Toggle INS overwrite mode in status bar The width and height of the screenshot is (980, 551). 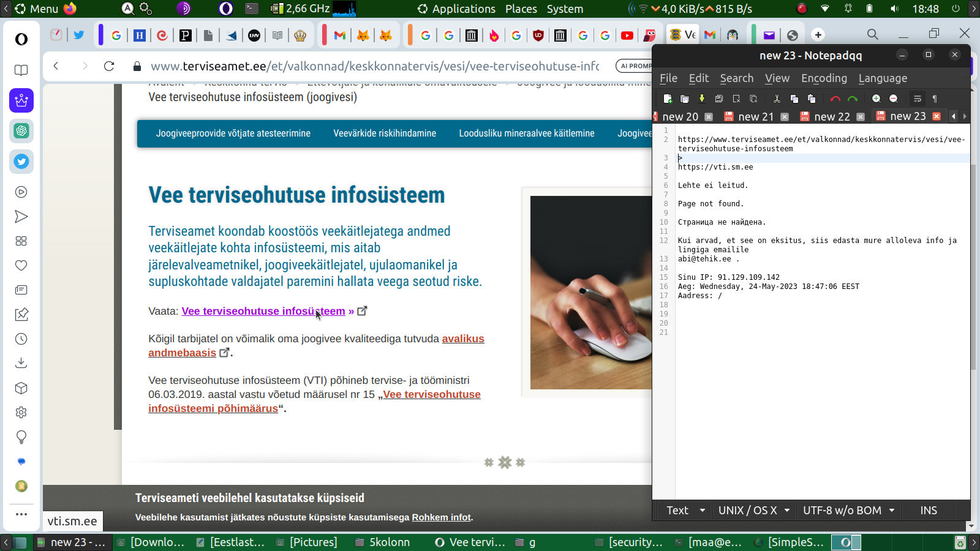point(928,511)
